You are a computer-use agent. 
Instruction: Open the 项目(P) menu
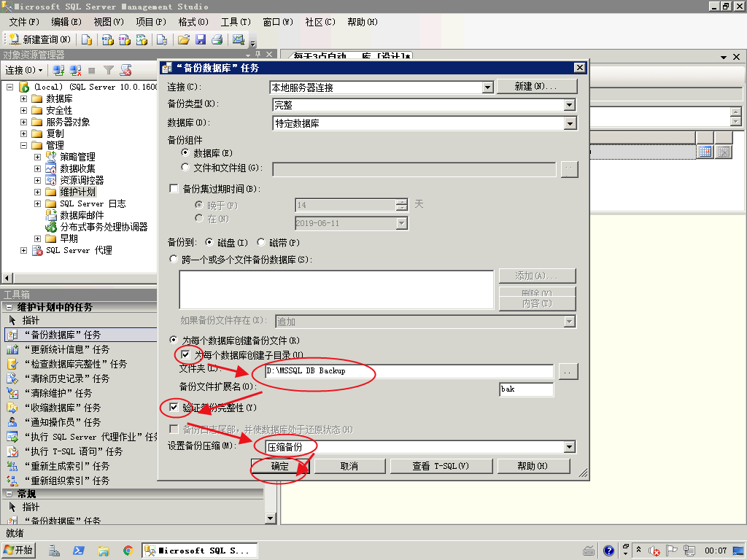(150, 23)
